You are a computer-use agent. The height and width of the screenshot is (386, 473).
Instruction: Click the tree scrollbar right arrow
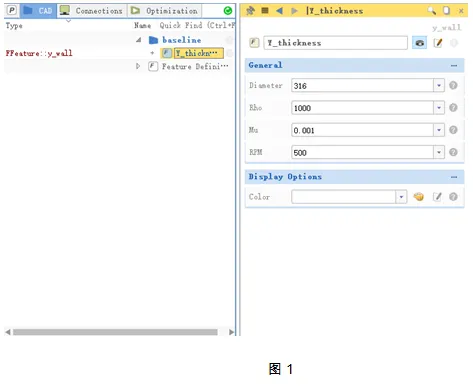231,332
